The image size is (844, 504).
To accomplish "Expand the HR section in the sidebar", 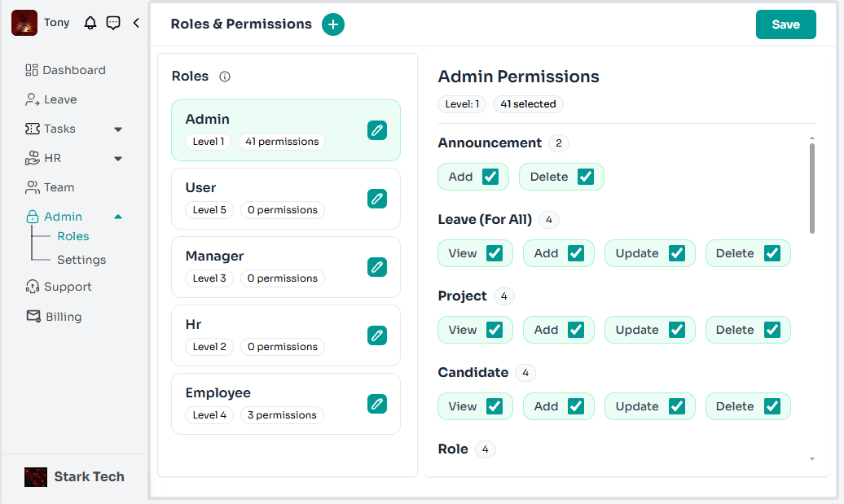I will pos(55,158).
